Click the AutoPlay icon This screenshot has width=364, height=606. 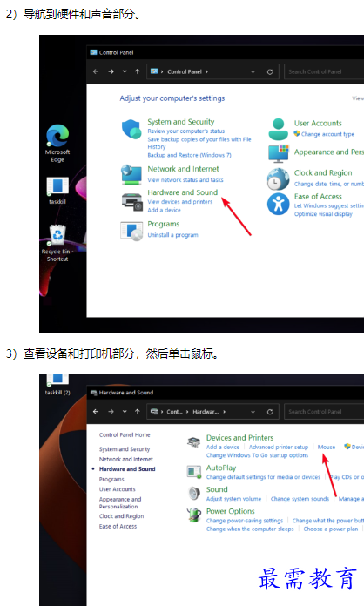tap(193, 472)
